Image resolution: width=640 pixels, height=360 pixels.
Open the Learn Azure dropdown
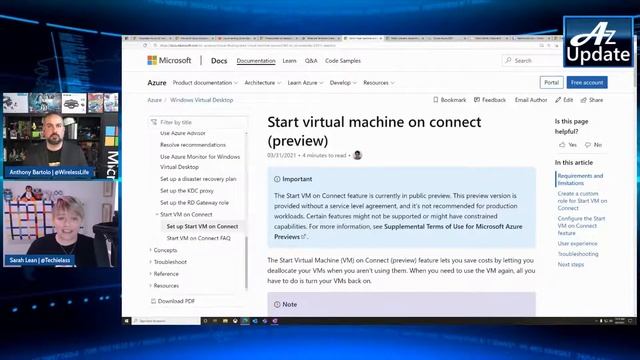305,83
